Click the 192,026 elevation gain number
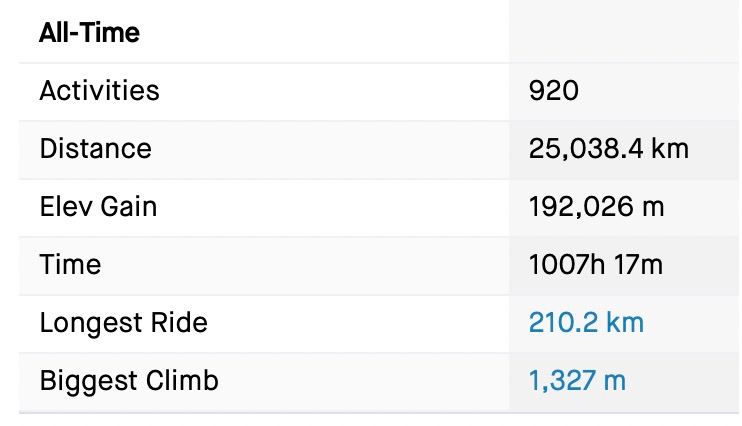 click(x=581, y=207)
